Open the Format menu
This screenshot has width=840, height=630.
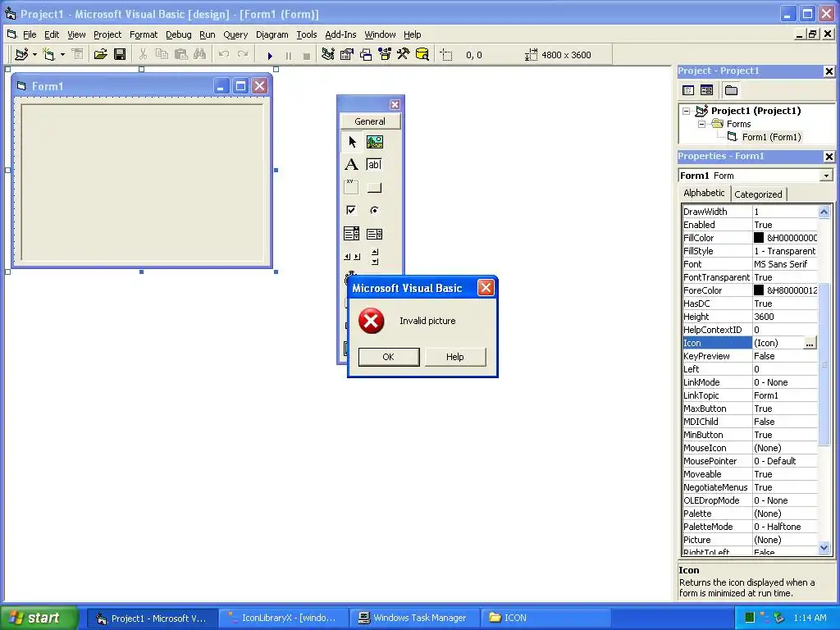point(144,34)
